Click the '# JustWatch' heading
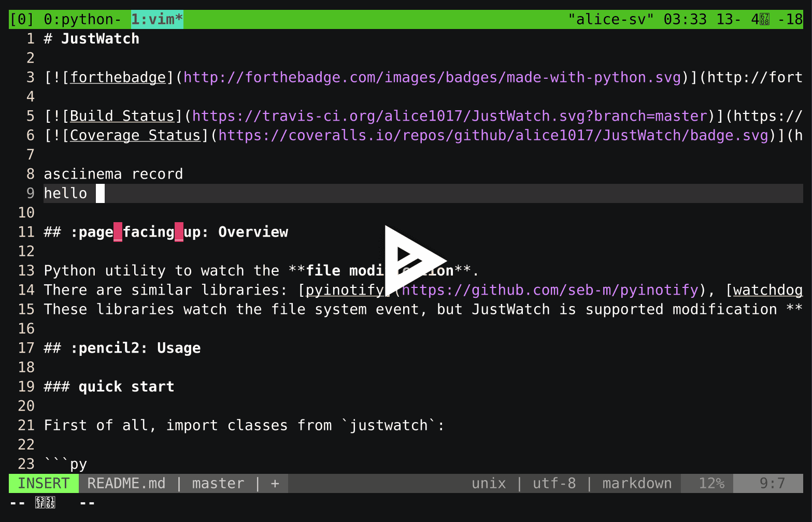This screenshot has height=522, width=812. [92, 39]
